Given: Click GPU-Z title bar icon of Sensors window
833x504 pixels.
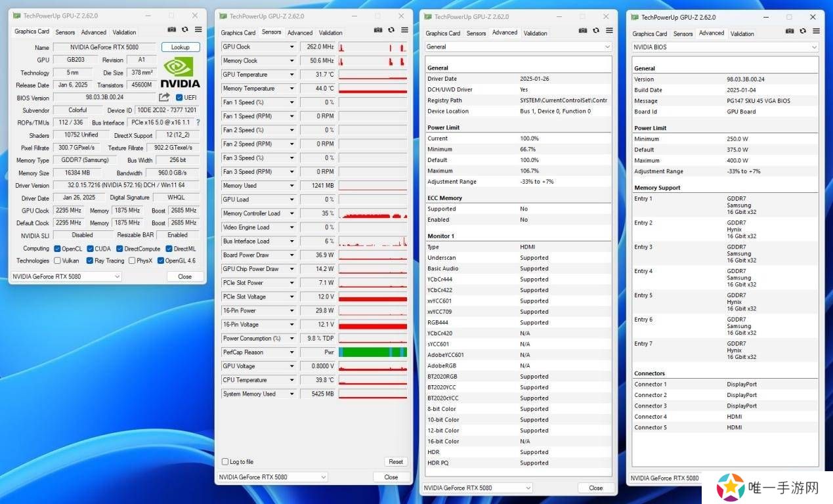Looking at the screenshot, I should tap(224, 16).
